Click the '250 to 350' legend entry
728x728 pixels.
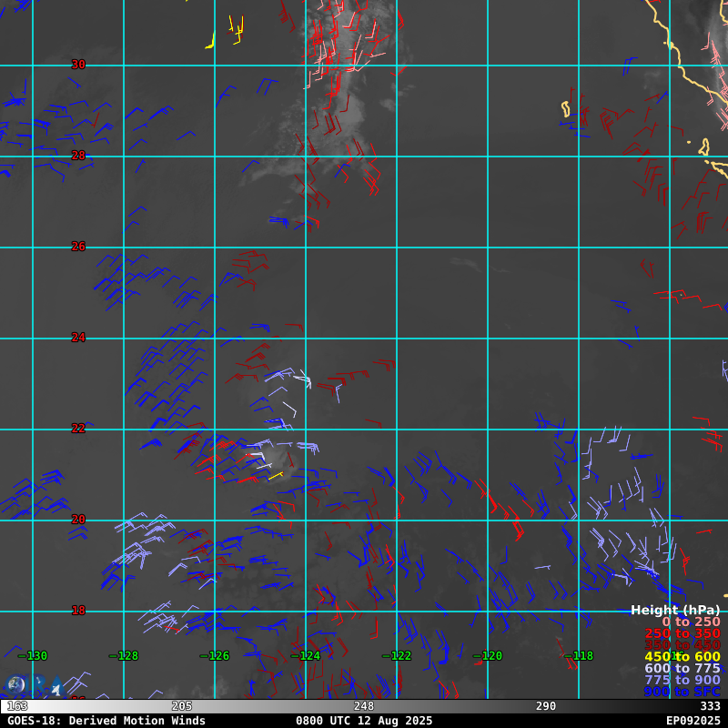pyautogui.click(x=682, y=634)
